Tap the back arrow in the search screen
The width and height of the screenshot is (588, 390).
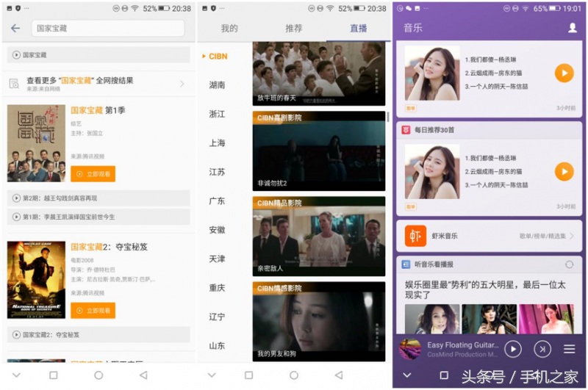tap(15, 28)
